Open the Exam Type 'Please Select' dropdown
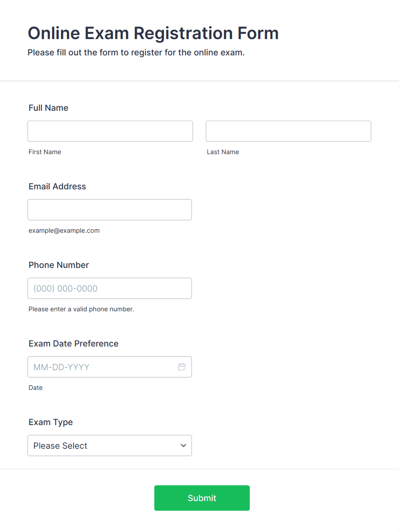Image resolution: width=399 pixels, height=532 pixels. point(109,445)
